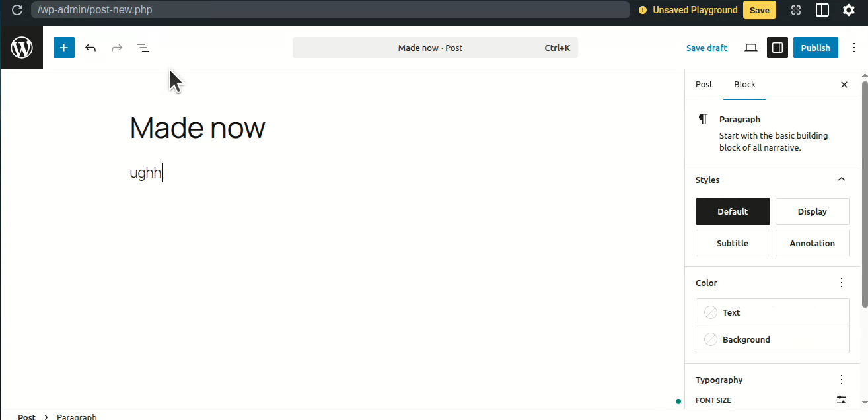Click the WordPress logo icon
868x420 pixels.
pyautogui.click(x=22, y=48)
